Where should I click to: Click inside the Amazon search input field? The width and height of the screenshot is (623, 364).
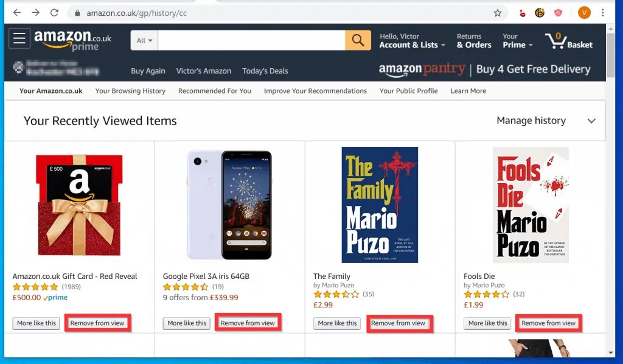click(249, 39)
